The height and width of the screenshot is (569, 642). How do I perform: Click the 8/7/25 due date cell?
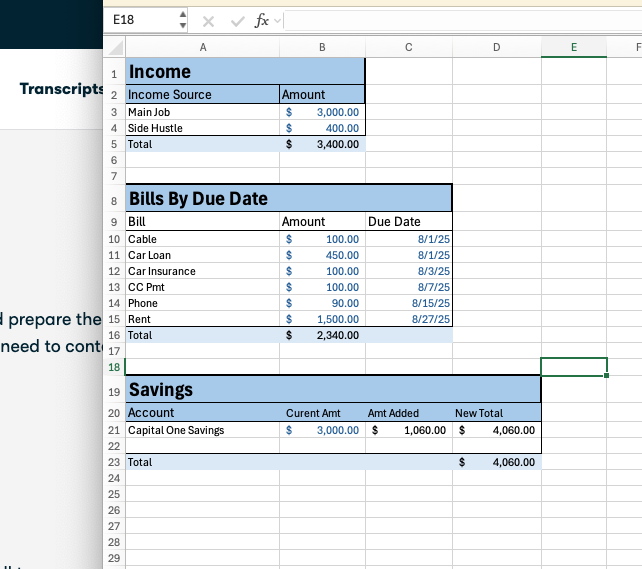[x=409, y=287]
